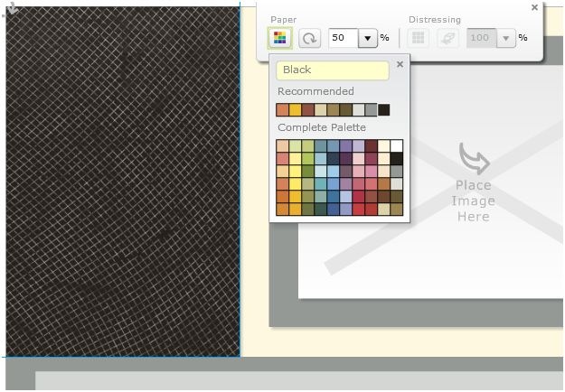The image size is (565, 392).
Task: Select the black swatch in Recommended row
Action: [x=384, y=110]
